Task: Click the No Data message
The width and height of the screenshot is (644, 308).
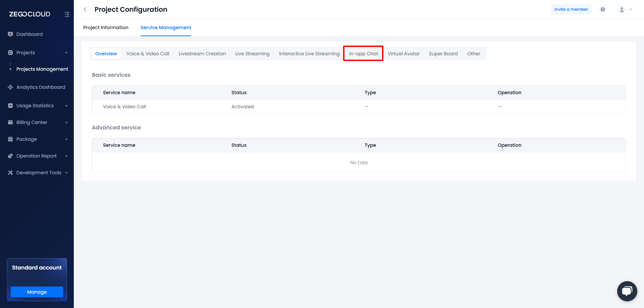Action: pos(359,163)
